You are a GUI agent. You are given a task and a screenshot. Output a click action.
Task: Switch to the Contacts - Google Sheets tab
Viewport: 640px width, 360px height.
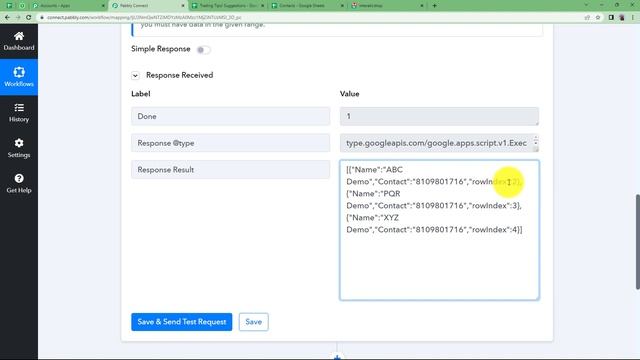pos(307,6)
